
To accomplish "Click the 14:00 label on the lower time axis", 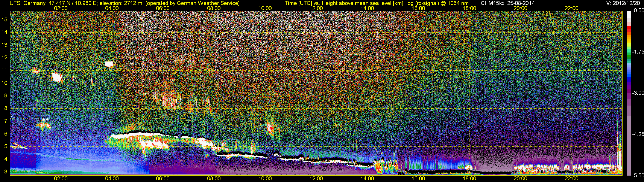I will (367, 179).
